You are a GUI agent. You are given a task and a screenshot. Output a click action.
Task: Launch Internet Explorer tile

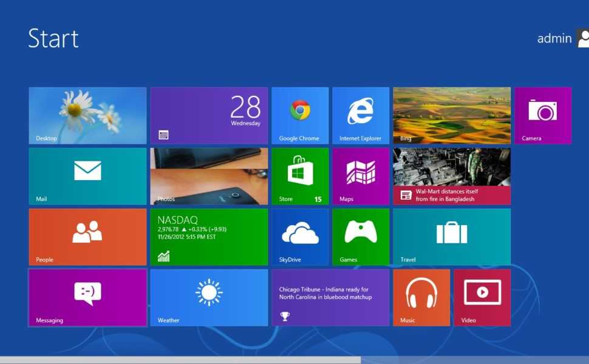pos(361,116)
